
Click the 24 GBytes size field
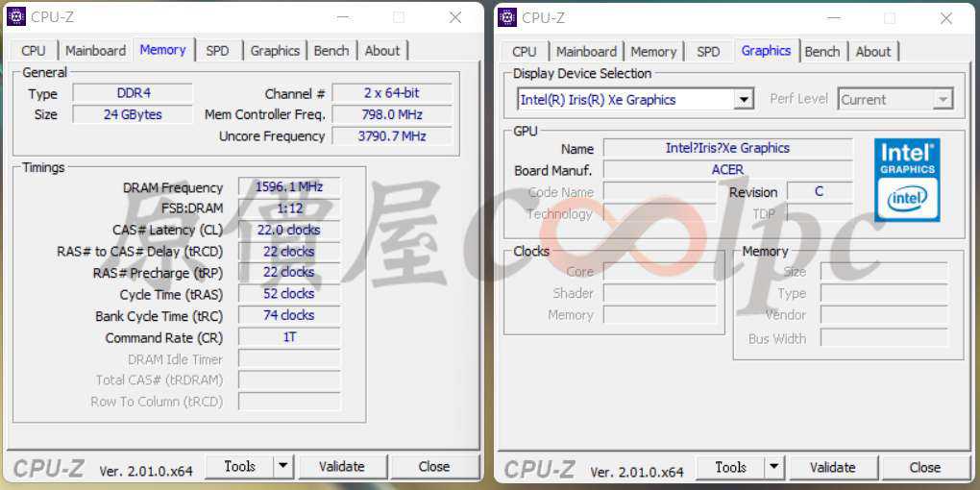pyautogui.click(x=134, y=114)
